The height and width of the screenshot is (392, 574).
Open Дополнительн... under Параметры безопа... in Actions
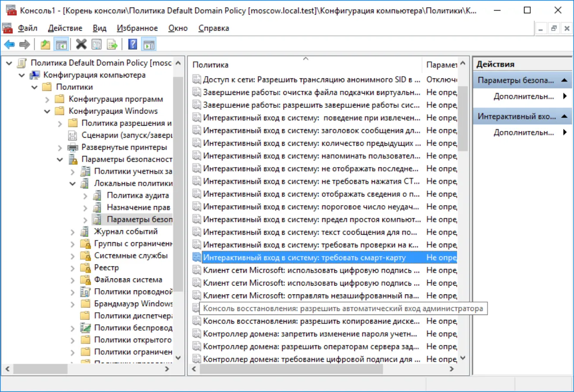click(523, 96)
